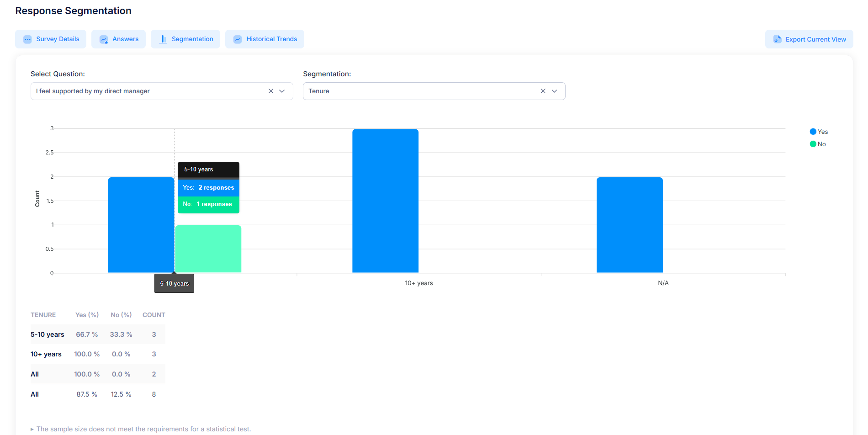Toggle the Yes series in legend
The height and width of the screenshot is (435, 868).
point(819,132)
